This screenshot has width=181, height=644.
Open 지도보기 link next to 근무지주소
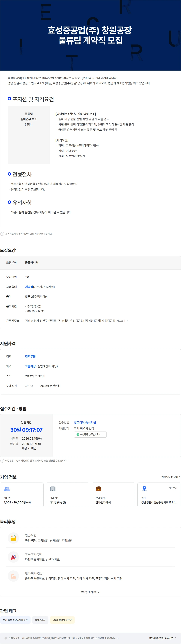point(121,321)
